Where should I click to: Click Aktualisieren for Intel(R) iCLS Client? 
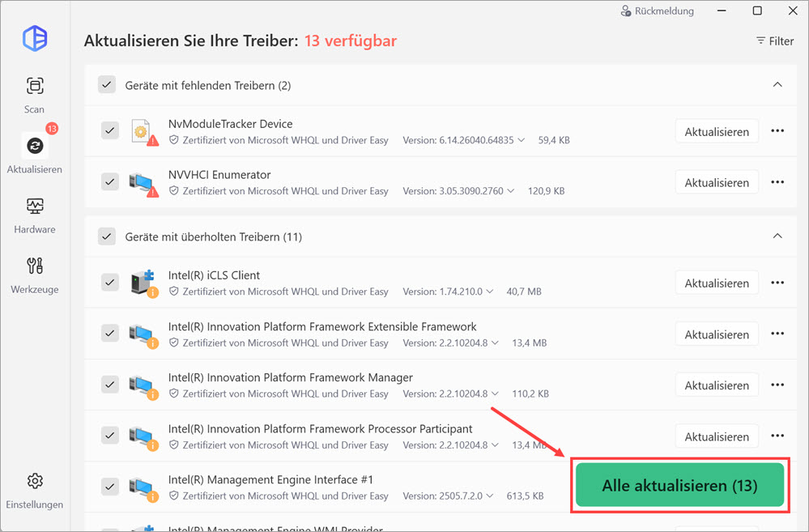717,283
